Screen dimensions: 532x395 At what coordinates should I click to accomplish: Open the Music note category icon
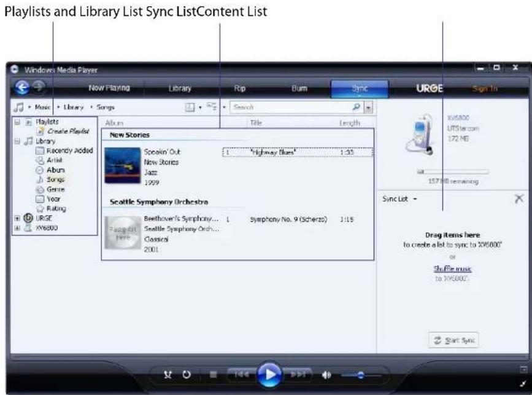point(18,108)
